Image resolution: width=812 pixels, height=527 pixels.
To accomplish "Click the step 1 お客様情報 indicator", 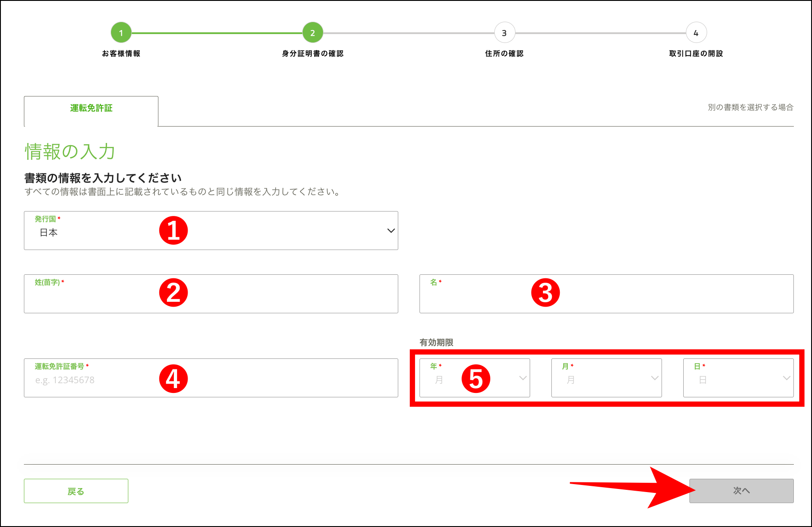I will (x=121, y=32).
